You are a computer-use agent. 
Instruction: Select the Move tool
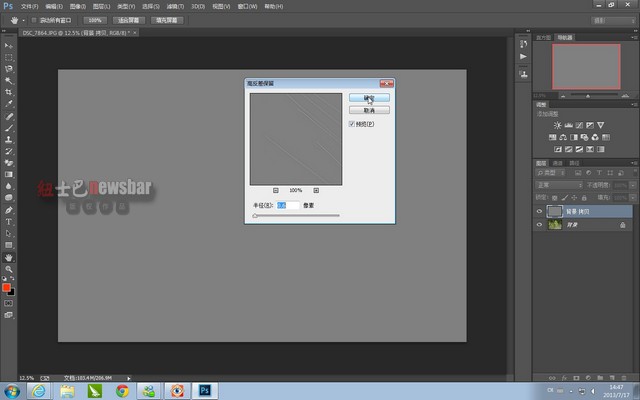click(9, 45)
